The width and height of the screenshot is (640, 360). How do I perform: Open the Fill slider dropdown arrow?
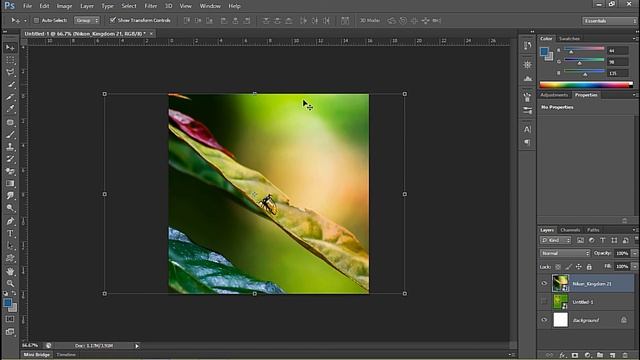(x=635, y=267)
